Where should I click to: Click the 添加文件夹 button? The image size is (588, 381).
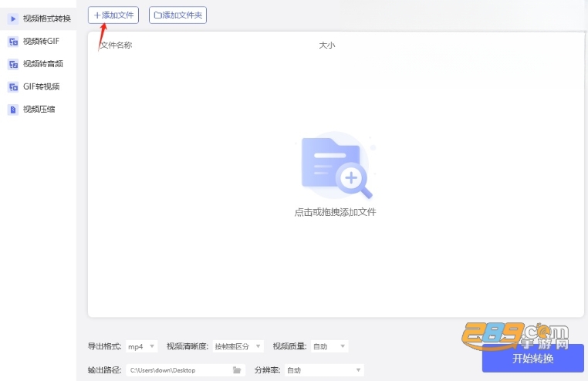[x=177, y=15]
